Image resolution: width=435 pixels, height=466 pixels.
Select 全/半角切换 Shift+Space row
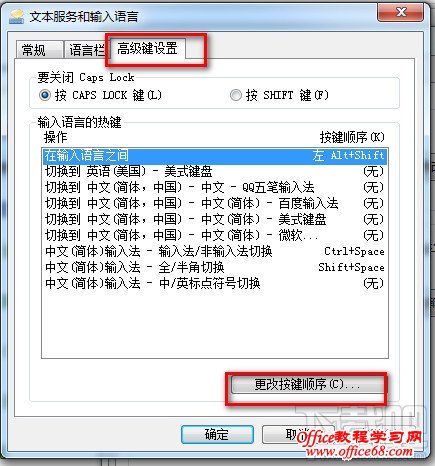click(215, 268)
